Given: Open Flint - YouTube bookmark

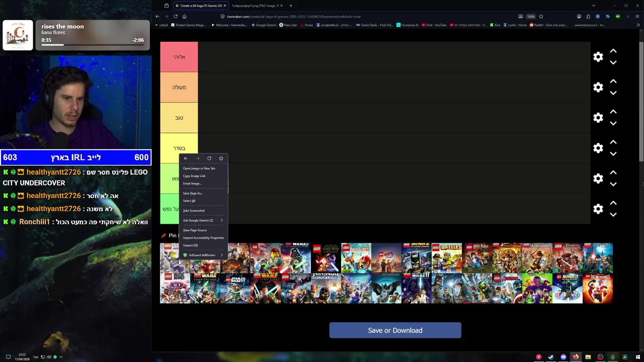Looking at the screenshot, I should (x=434, y=25).
